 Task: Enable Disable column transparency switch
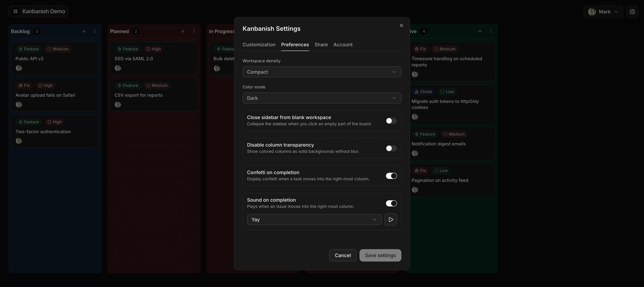pyautogui.click(x=391, y=148)
